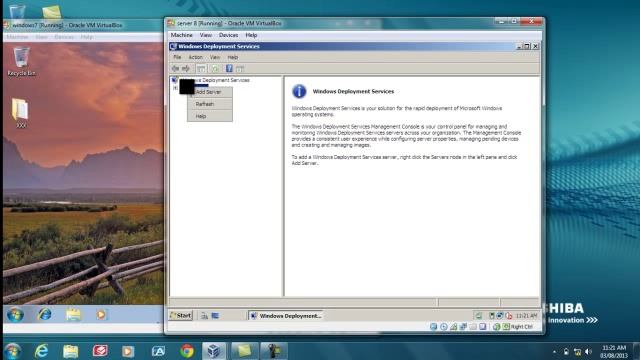This screenshot has height=360, width=640.
Task: Open the host Windows Start orb
Action: click(13, 351)
